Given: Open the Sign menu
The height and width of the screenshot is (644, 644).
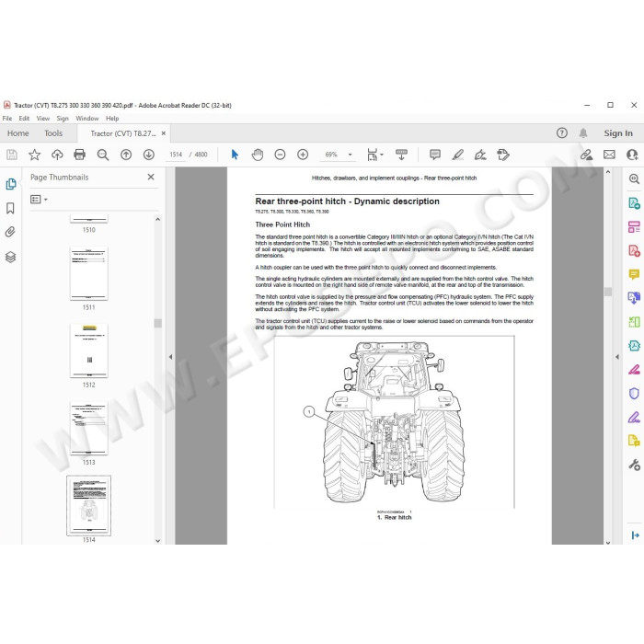Looking at the screenshot, I should tap(63, 119).
